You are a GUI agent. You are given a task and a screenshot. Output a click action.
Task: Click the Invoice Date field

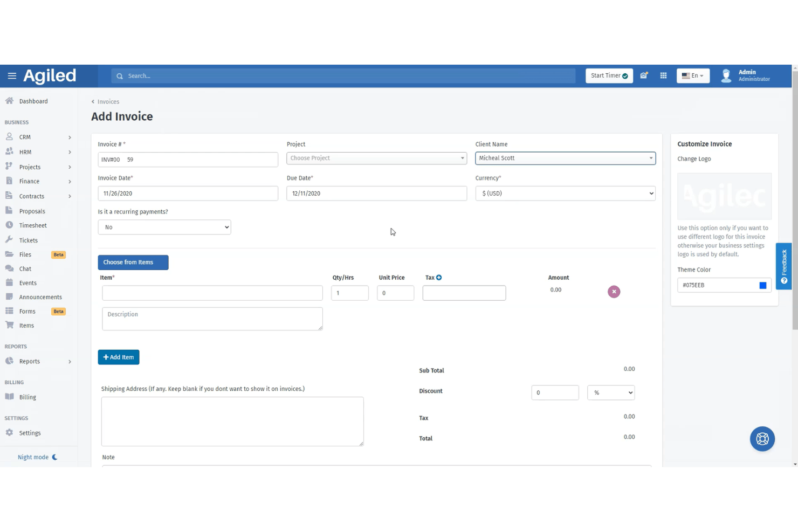click(x=188, y=193)
